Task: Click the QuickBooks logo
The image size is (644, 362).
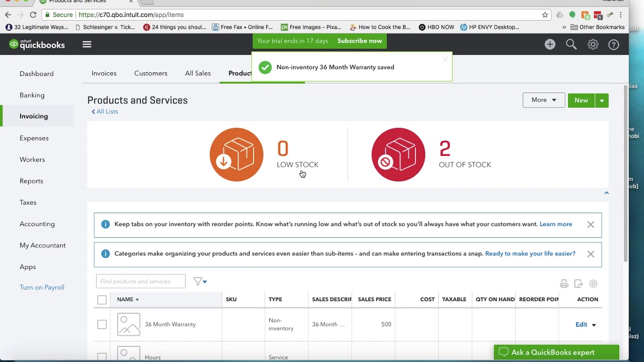Action: [37, 44]
